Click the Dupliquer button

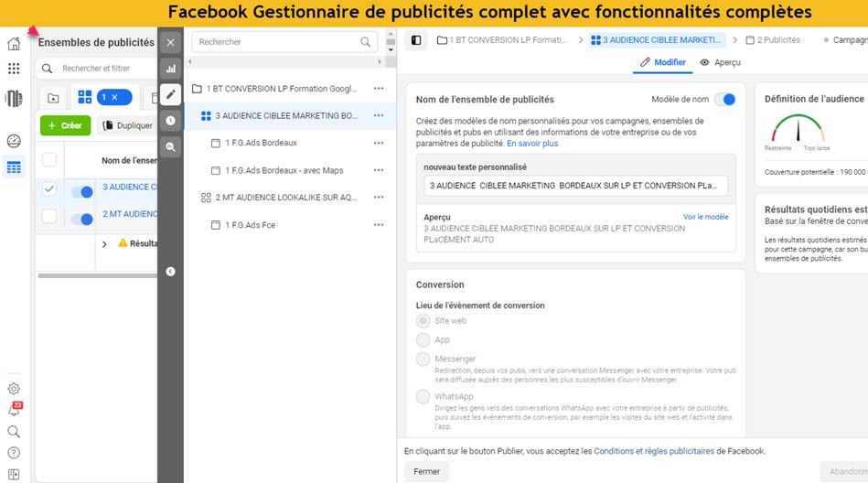[x=128, y=125]
